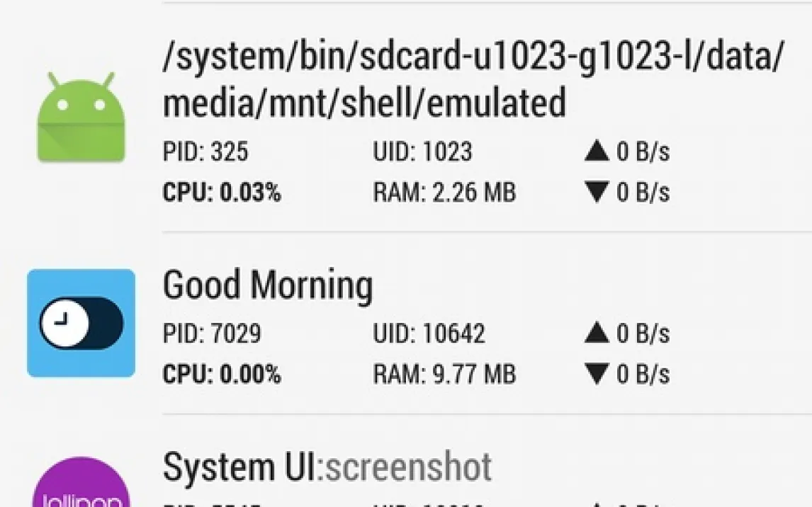Screen dimensions: 812x507
Task: Click PID: 7029 label
Action: [212, 334]
